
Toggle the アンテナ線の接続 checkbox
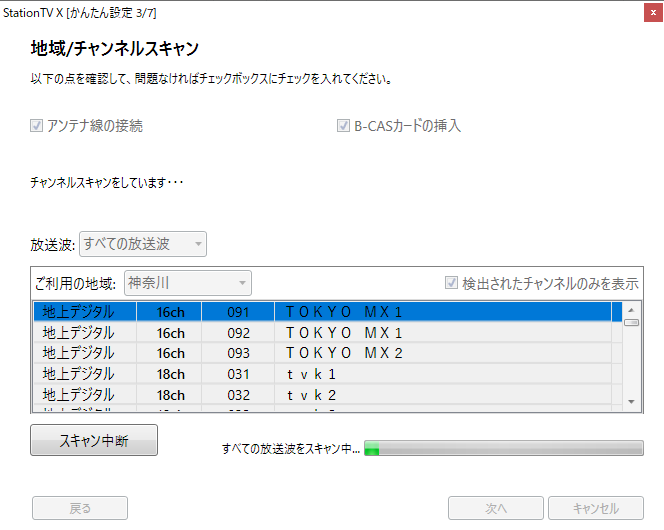tap(36, 126)
